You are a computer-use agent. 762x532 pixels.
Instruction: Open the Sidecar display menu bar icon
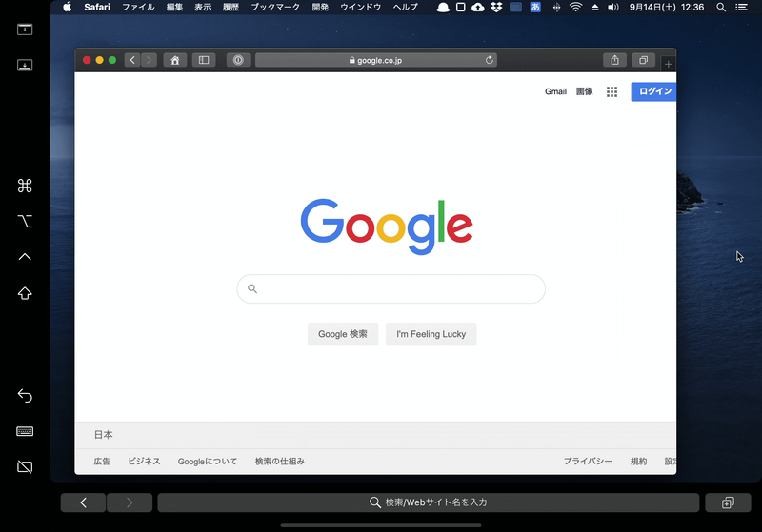pyautogui.click(x=515, y=8)
